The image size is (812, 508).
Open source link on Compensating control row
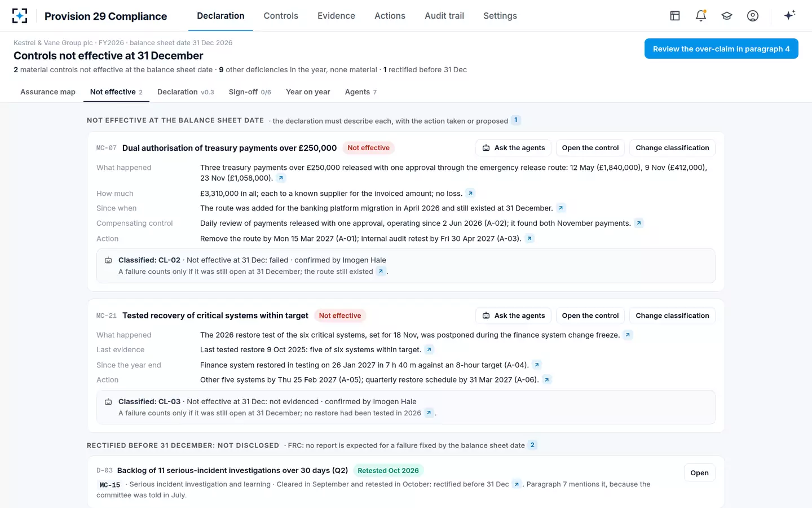(x=638, y=224)
